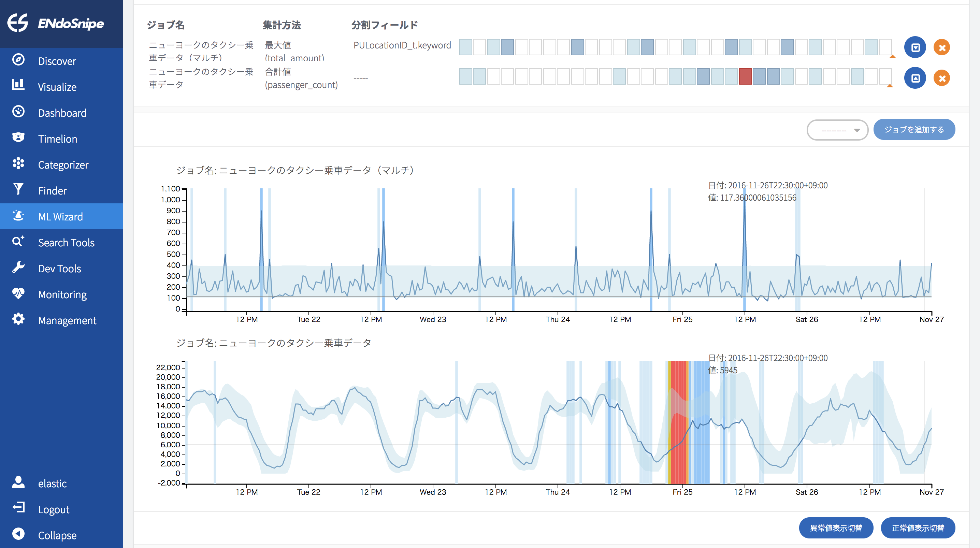The width and height of the screenshot is (980, 548).
Task: Open Discover compass icon
Action: pyautogui.click(x=18, y=60)
